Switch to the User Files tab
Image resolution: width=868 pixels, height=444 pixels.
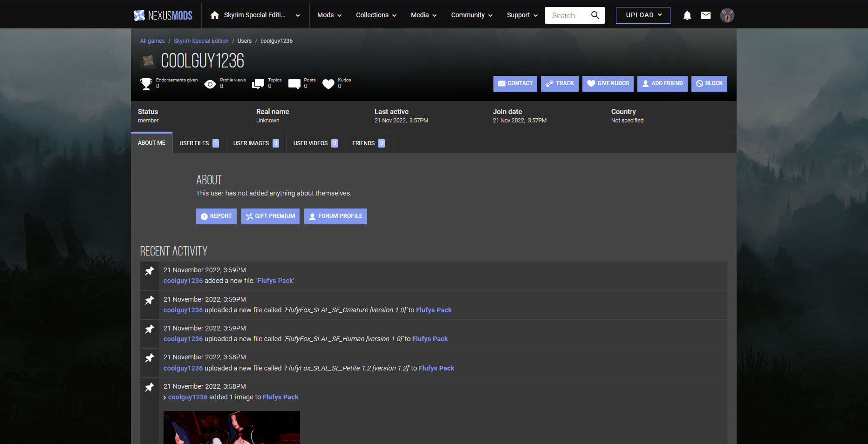tap(199, 143)
